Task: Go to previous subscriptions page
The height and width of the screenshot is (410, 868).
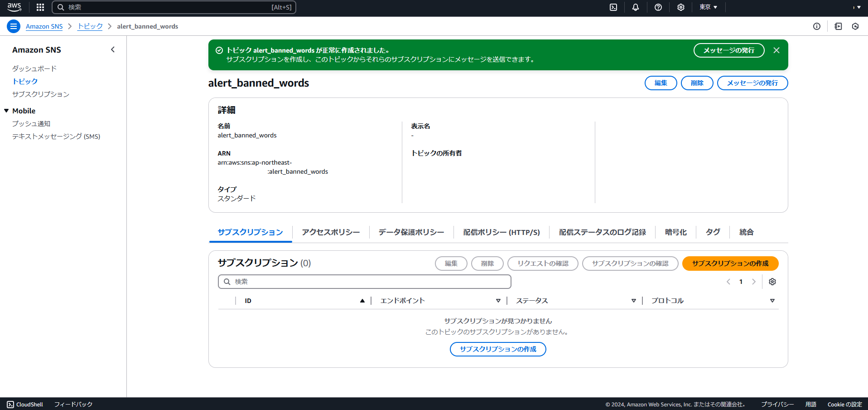Action: click(728, 282)
